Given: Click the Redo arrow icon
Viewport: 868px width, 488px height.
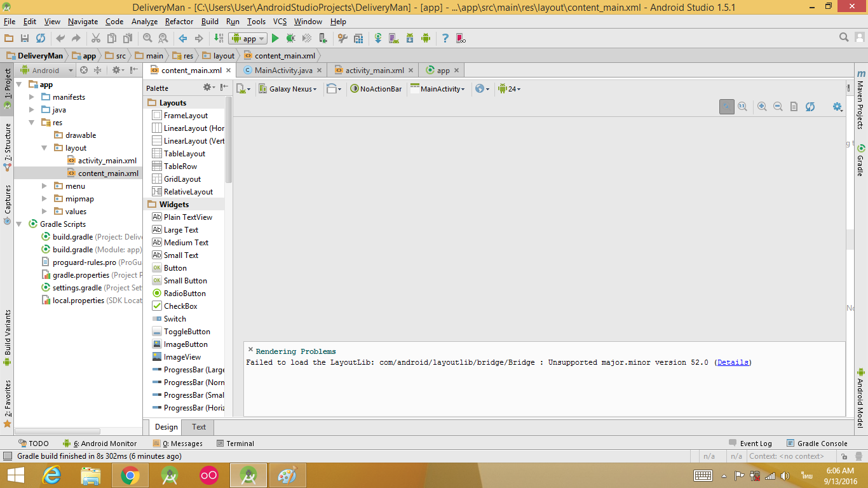Looking at the screenshot, I should pos(76,38).
